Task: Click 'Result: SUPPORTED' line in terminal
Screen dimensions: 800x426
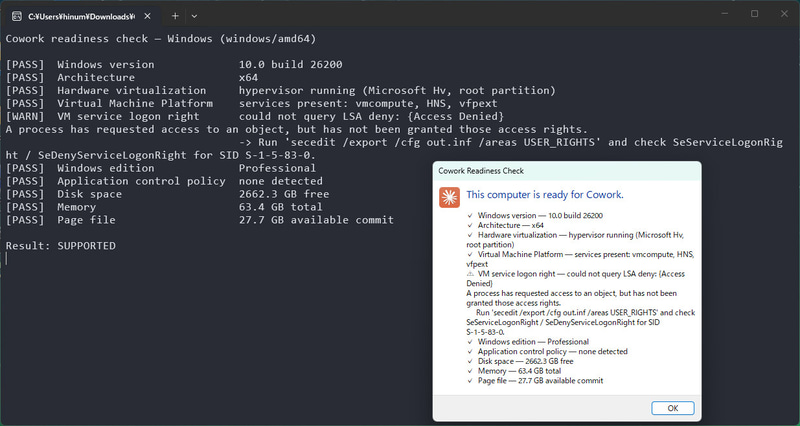Action: 61,246
